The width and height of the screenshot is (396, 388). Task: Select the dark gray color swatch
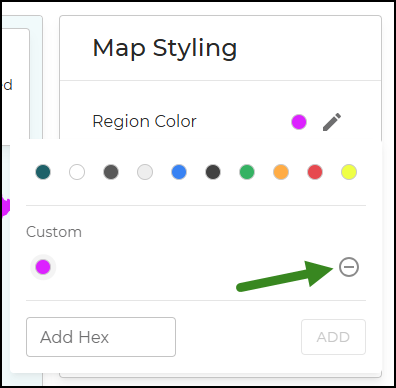click(111, 172)
